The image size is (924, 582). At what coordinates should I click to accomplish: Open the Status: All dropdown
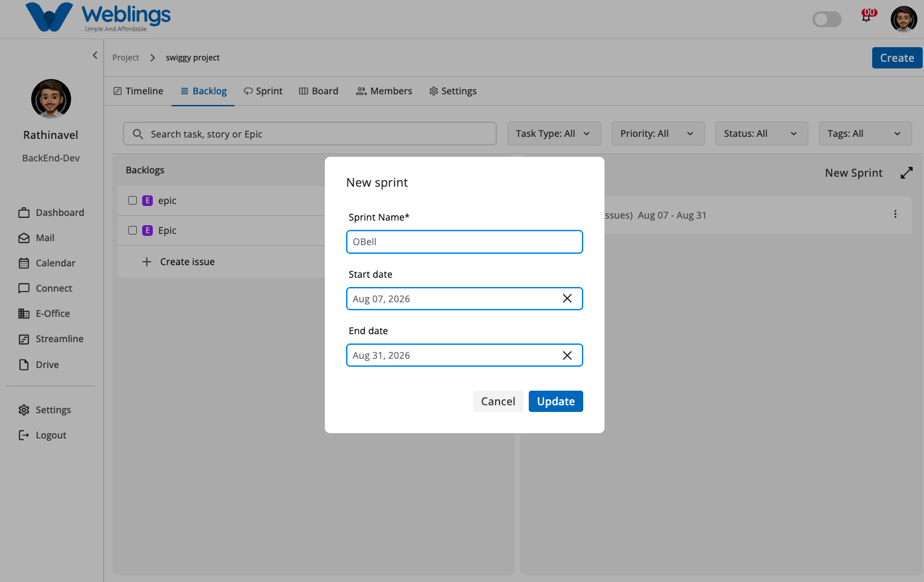coord(761,134)
